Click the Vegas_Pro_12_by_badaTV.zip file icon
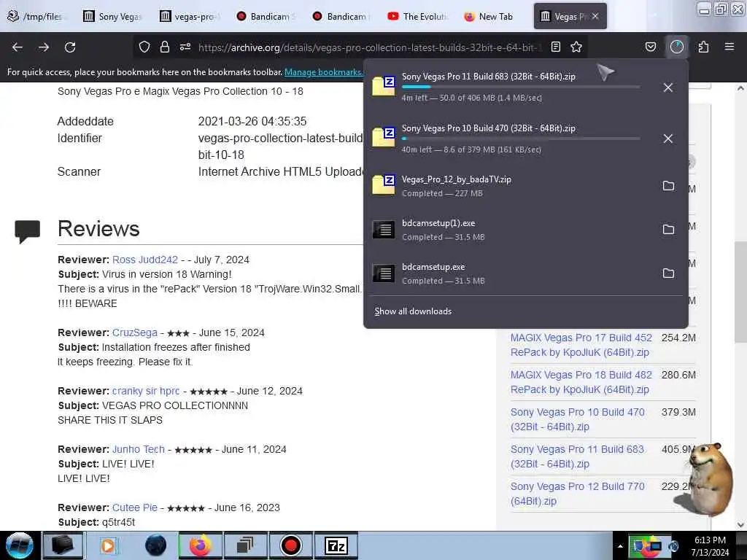The height and width of the screenshot is (560, 747). tap(384, 184)
